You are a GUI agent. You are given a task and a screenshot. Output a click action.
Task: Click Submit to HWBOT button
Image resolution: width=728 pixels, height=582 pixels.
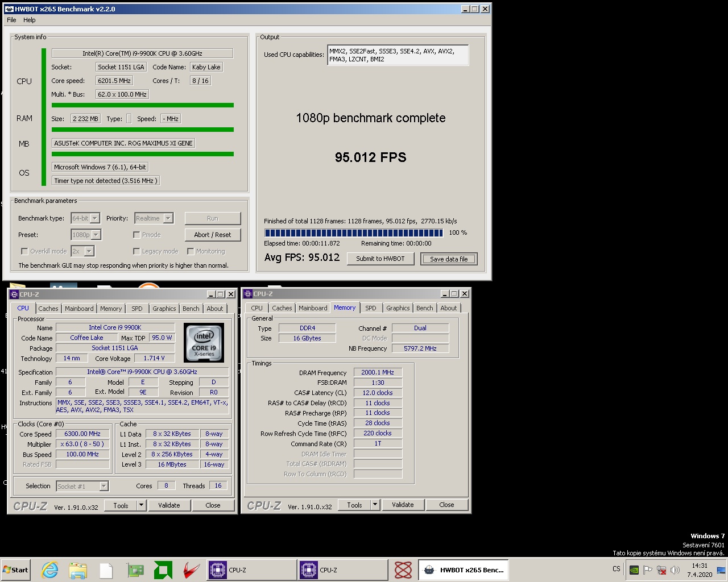(380, 259)
